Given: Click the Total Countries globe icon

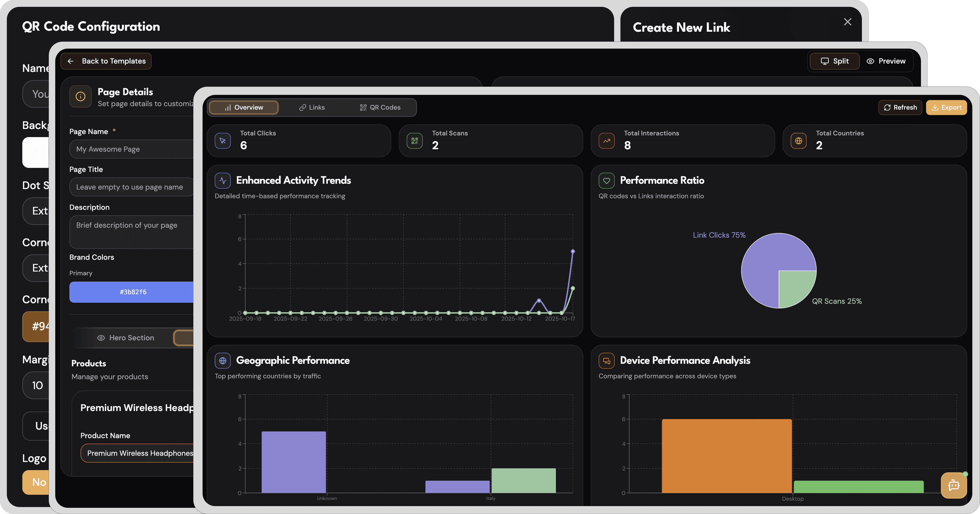Looking at the screenshot, I should [x=798, y=141].
